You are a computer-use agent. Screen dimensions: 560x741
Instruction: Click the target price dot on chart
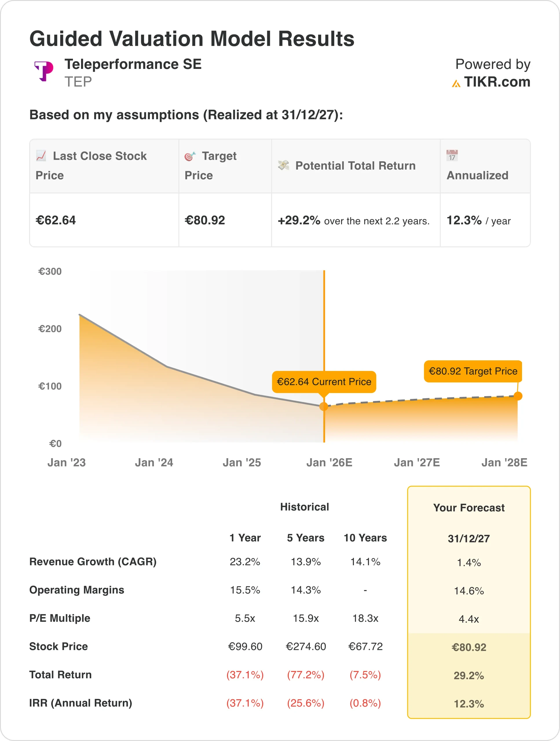(x=518, y=396)
